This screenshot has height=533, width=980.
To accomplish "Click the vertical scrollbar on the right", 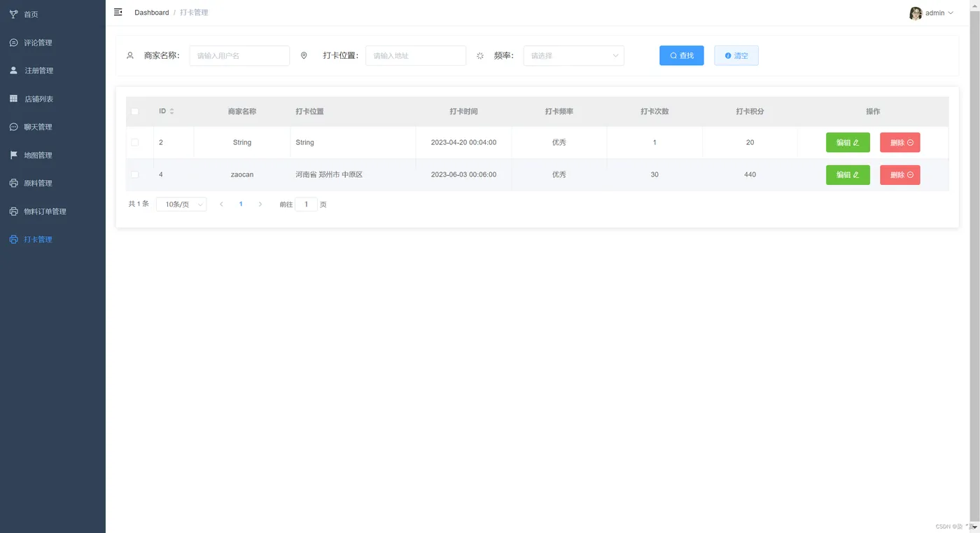I will (x=974, y=266).
